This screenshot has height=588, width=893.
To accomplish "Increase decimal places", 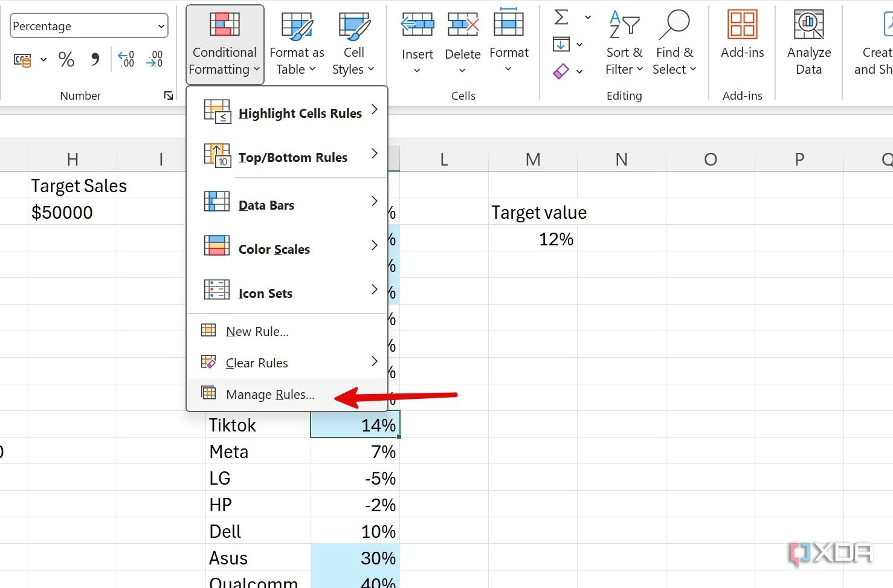I will point(126,59).
